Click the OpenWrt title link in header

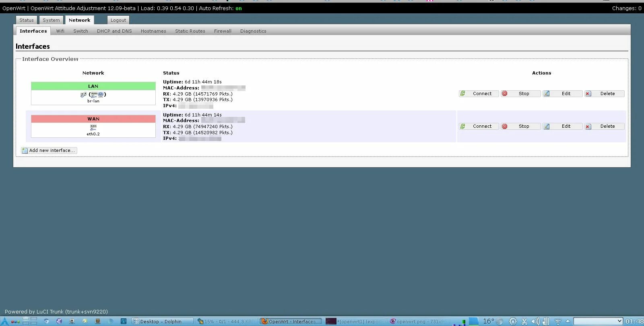(14, 8)
